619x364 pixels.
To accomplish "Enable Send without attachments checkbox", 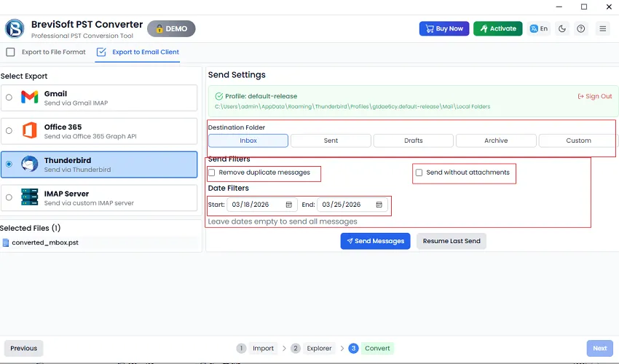I will 419,173.
